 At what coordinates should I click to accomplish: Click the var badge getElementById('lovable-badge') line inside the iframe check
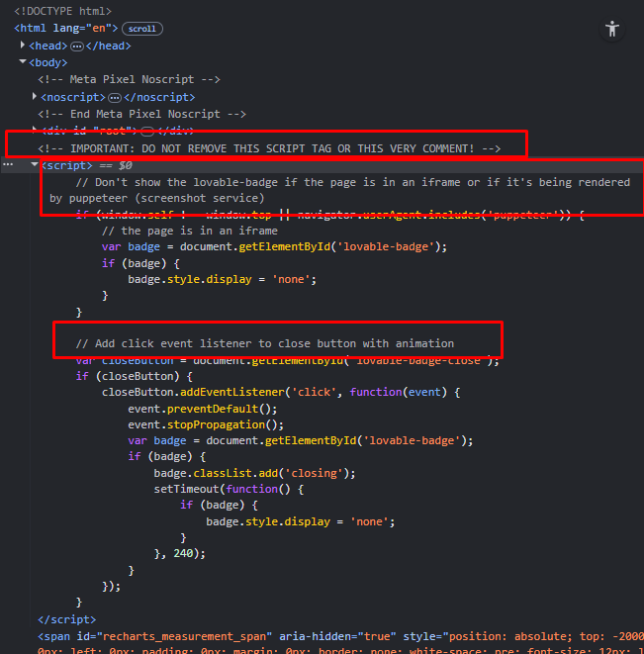tap(274, 246)
